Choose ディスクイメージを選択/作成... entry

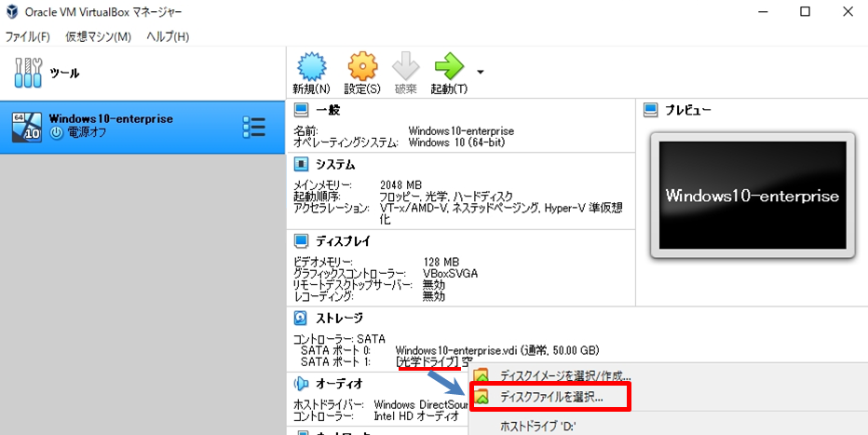[564, 375]
